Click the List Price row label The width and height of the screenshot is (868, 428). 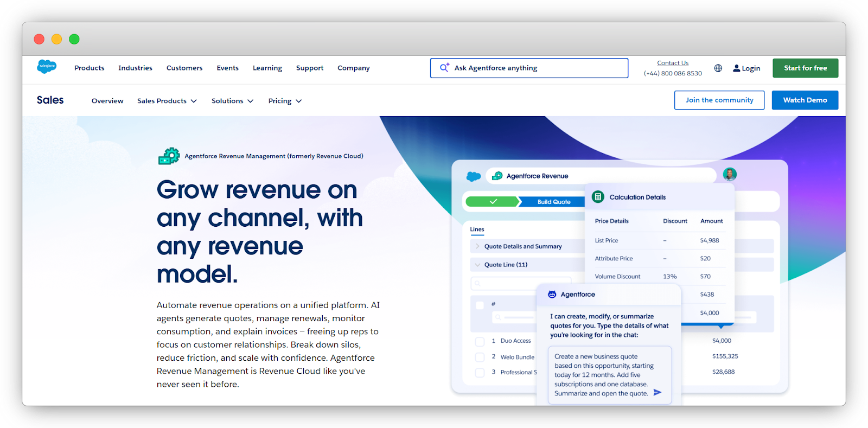point(607,240)
